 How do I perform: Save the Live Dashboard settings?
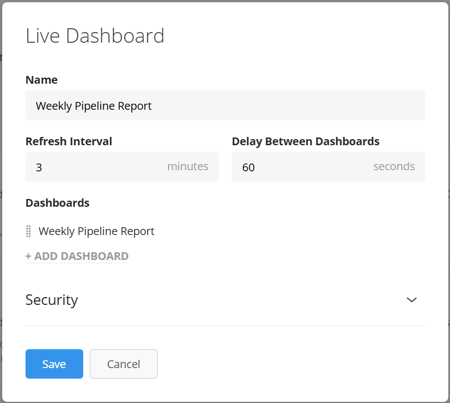[54, 364]
